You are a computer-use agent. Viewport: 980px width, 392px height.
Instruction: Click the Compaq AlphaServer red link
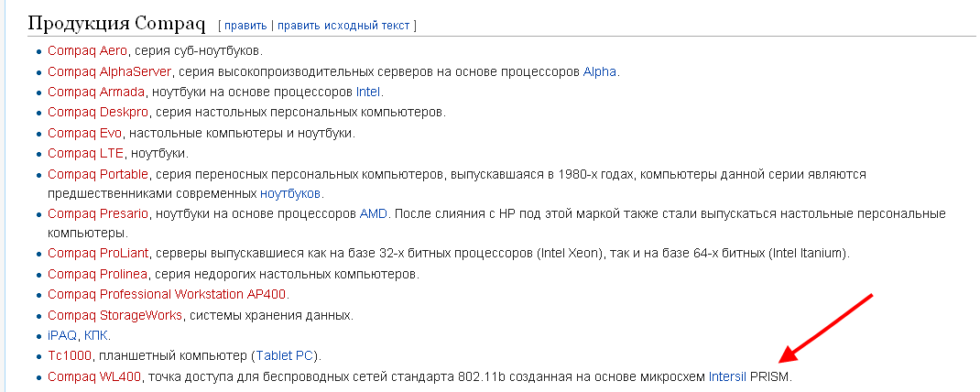[109, 71]
